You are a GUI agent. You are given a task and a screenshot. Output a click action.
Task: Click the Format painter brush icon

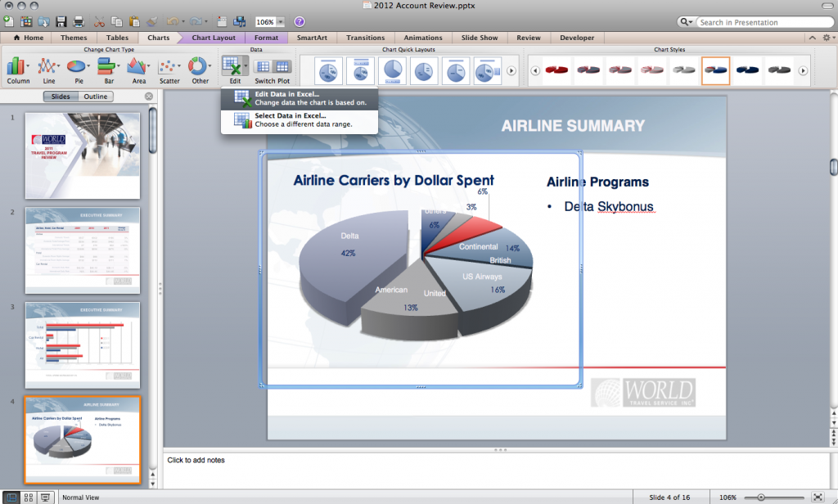[x=153, y=21]
